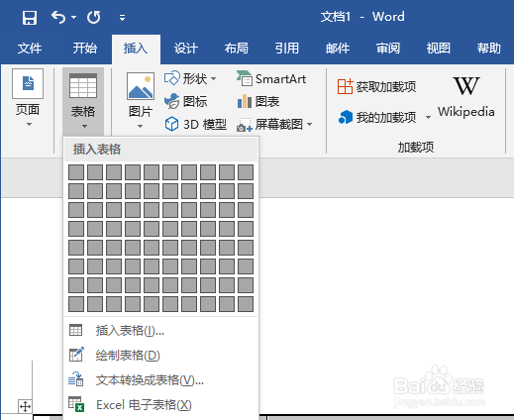514x420 pixels.
Task: Open the Wikipedia add-in
Action: (x=466, y=97)
